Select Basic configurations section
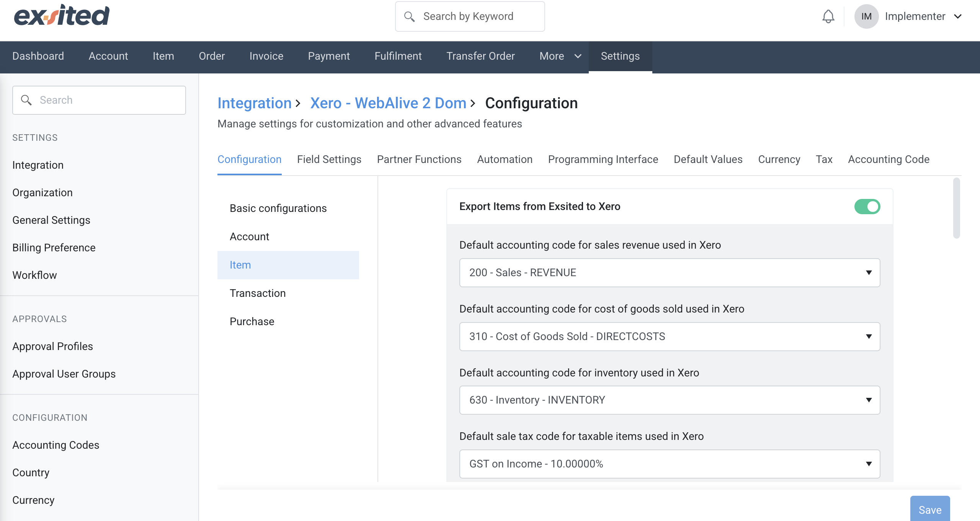Image resolution: width=980 pixels, height=521 pixels. coord(288,208)
